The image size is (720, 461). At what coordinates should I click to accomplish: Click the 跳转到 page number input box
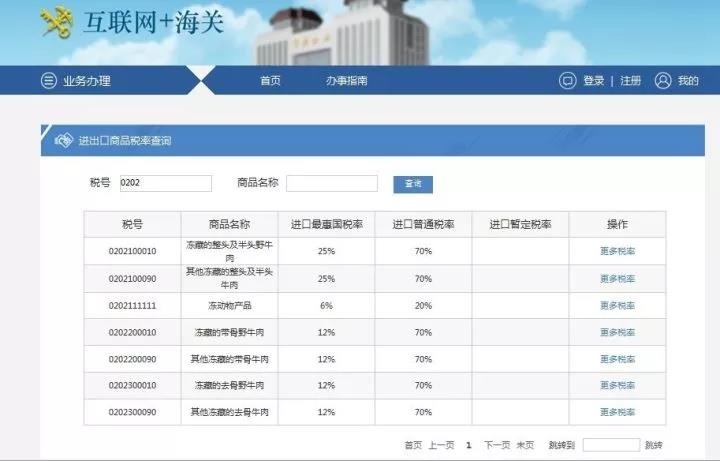click(x=610, y=445)
